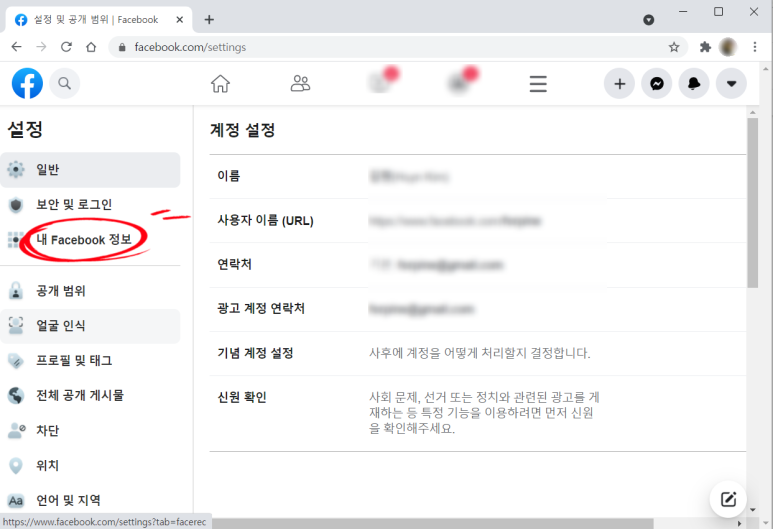The height and width of the screenshot is (529, 773).
Task: Open the hamburger menu icon in navigation
Action: (x=538, y=84)
